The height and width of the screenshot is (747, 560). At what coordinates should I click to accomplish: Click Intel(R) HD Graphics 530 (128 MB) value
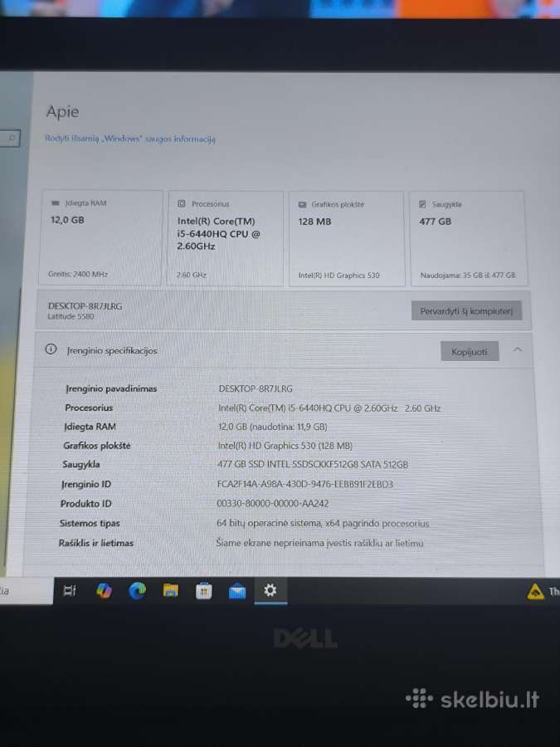[285, 446]
